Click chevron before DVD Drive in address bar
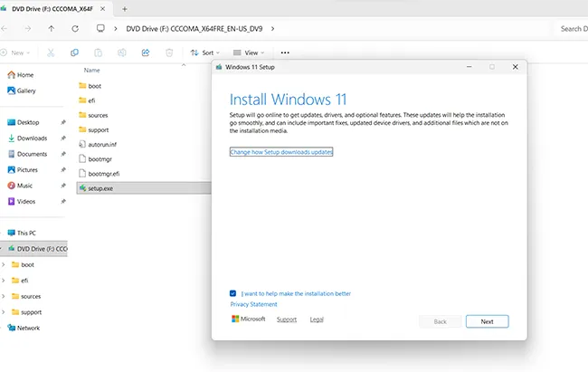The height and width of the screenshot is (372, 588). 116,29
